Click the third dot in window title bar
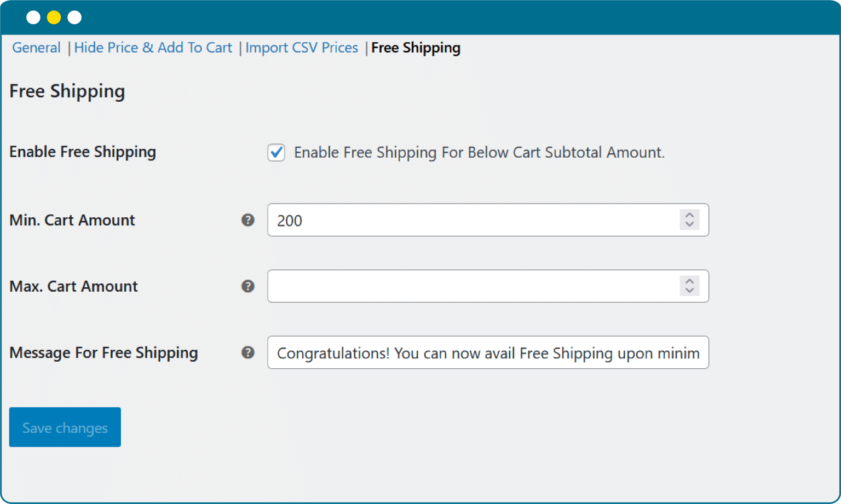The height and width of the screenshot is (504, 841). click(x=74, y=18)
